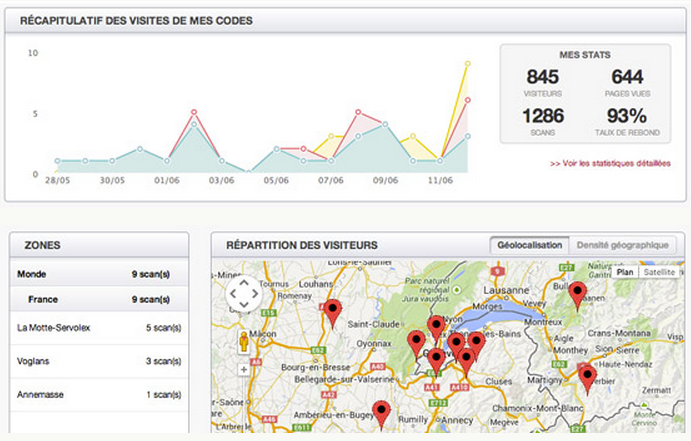
Task: Switch to the Géolocalisation tab
Action: (529, 245)
